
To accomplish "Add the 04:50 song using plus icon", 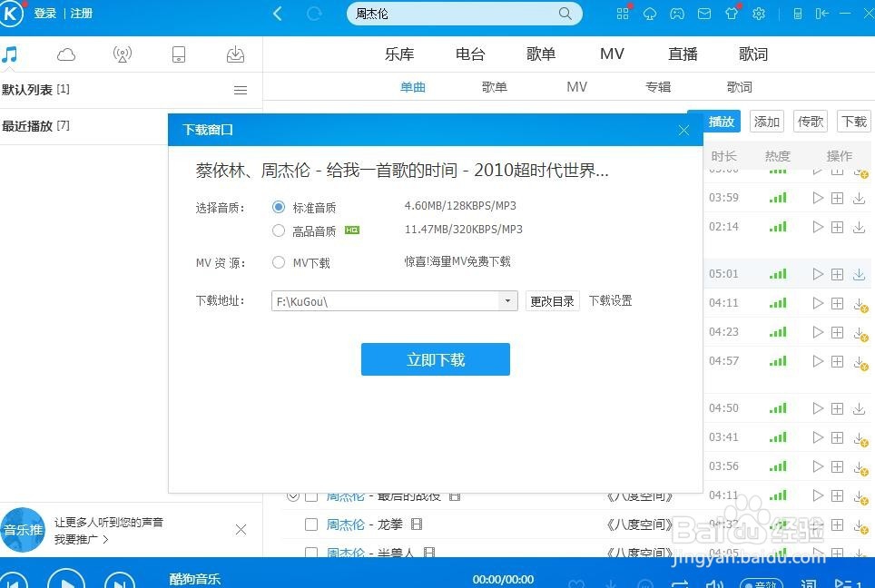I will point(837,408).
